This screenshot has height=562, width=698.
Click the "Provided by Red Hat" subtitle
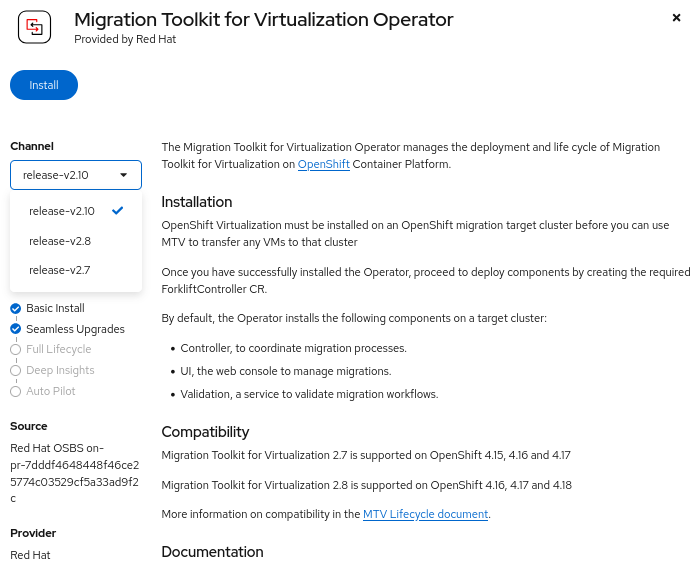pos(126,40)
